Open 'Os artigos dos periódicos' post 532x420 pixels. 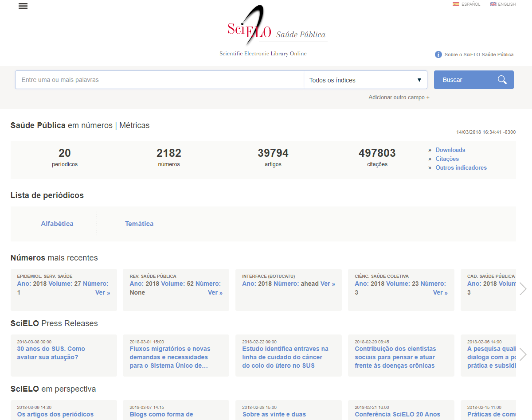coord(55,414)
